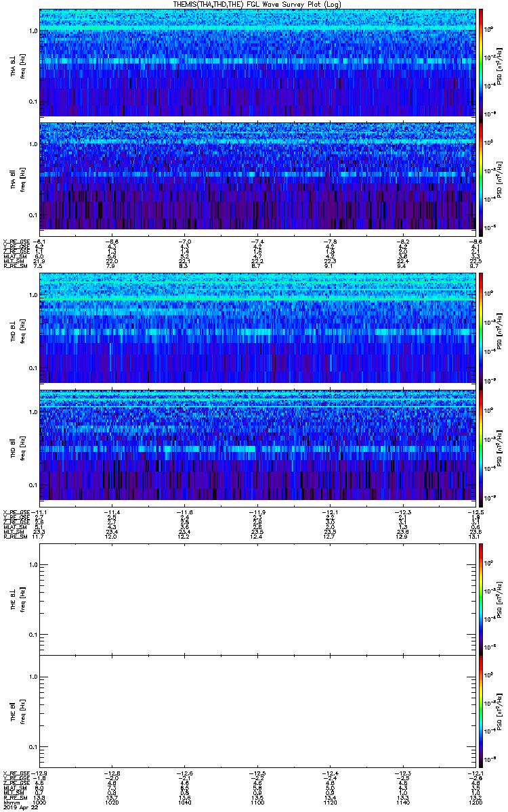Click the THA X_RE_GSE value '-7.0'

(x=185, y=240)
